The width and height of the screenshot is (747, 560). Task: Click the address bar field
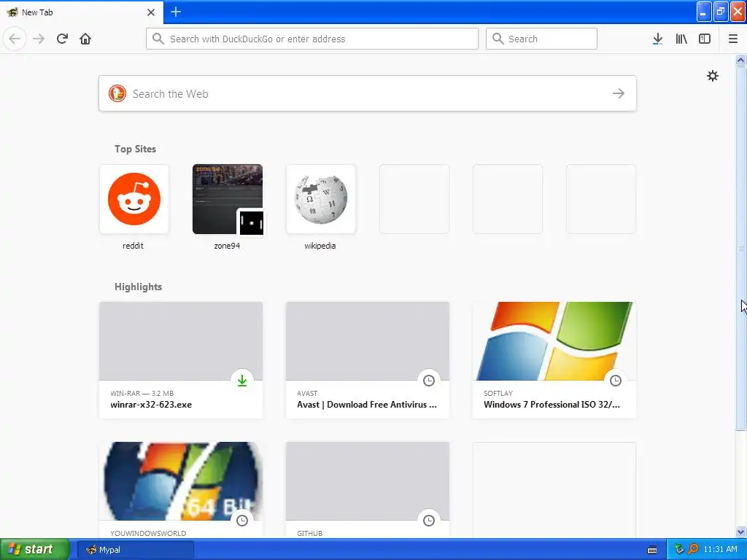(312, 39)
